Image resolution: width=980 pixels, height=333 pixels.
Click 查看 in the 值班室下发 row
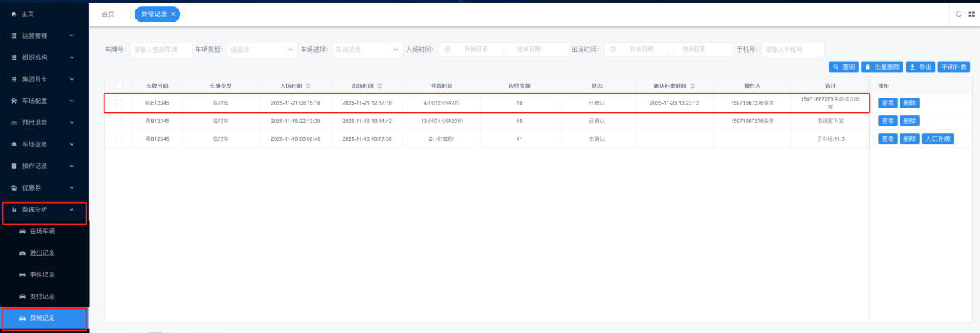pyautogui.click(x=888, y=121)
